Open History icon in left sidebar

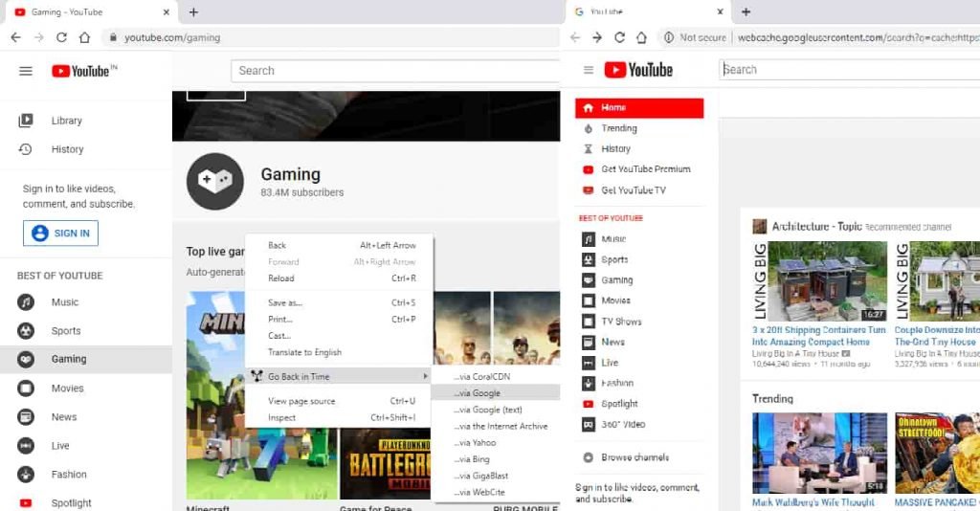26,149
